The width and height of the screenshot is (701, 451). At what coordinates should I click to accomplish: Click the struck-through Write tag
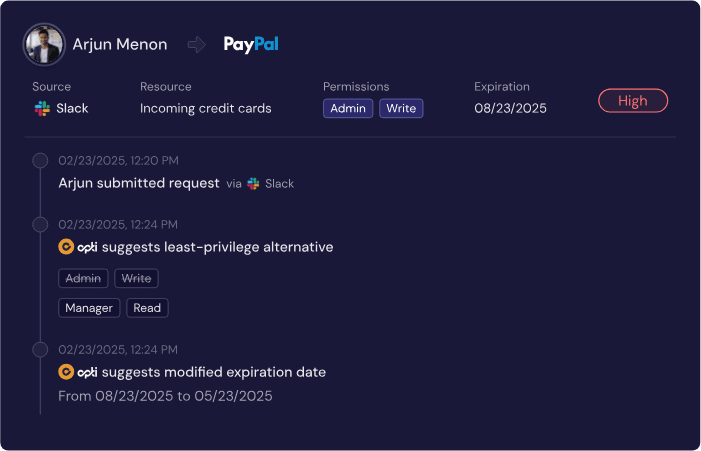click(136, 278)
